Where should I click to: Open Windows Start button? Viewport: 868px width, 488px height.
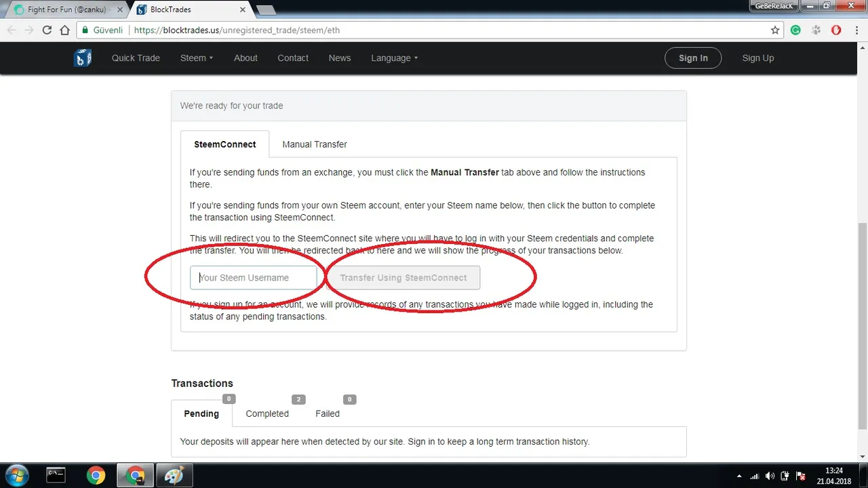tap(17, 475)
